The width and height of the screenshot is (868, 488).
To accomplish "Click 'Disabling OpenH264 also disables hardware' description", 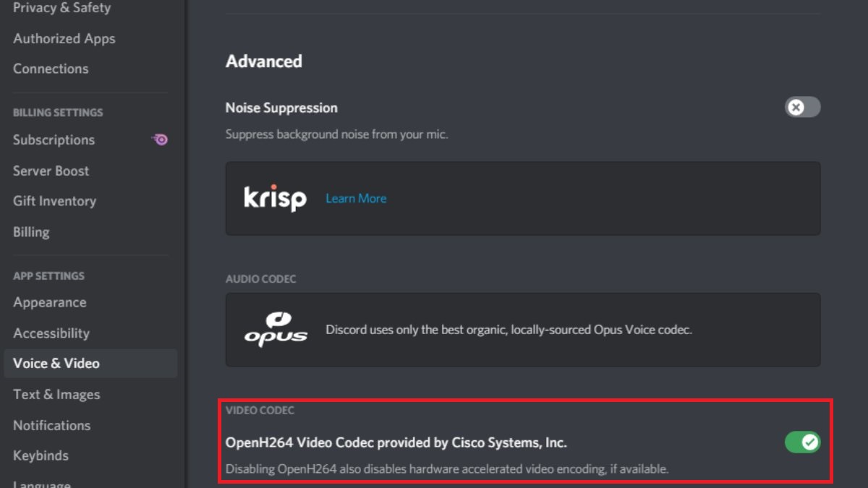I will [x=447, y=469].
